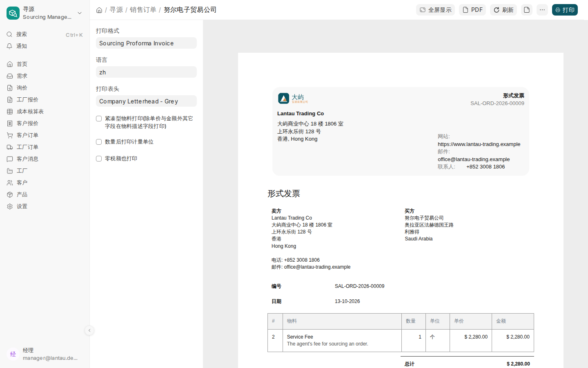Viewport: 588px width, 368px height.
Task: Open the 语言 language dropdown
Action: click(146, 72)
